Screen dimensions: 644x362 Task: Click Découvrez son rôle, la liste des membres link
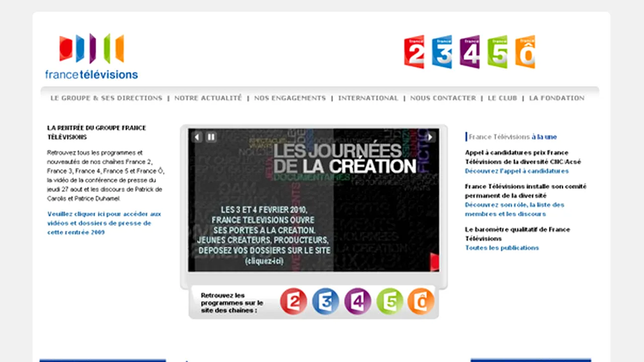pyautogui.click(x=515, y=209)
